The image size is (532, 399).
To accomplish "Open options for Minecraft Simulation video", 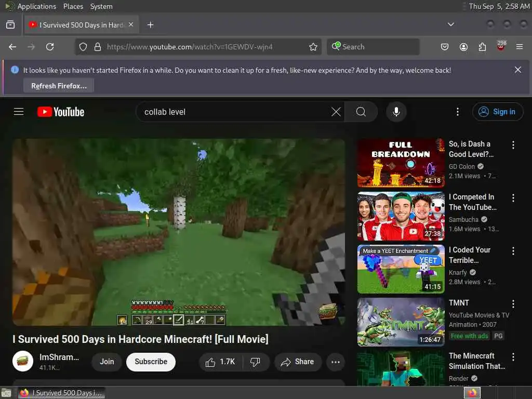I will [x=513, y=356].
